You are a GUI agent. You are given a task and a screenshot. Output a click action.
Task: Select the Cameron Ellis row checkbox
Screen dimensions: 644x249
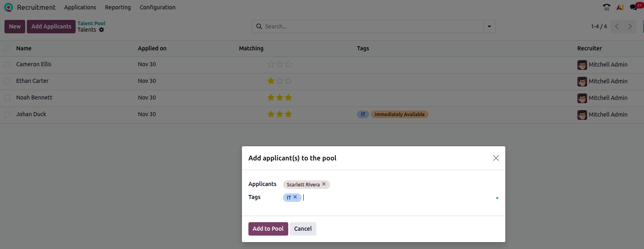pyautogui.click(x=7, y=65)
